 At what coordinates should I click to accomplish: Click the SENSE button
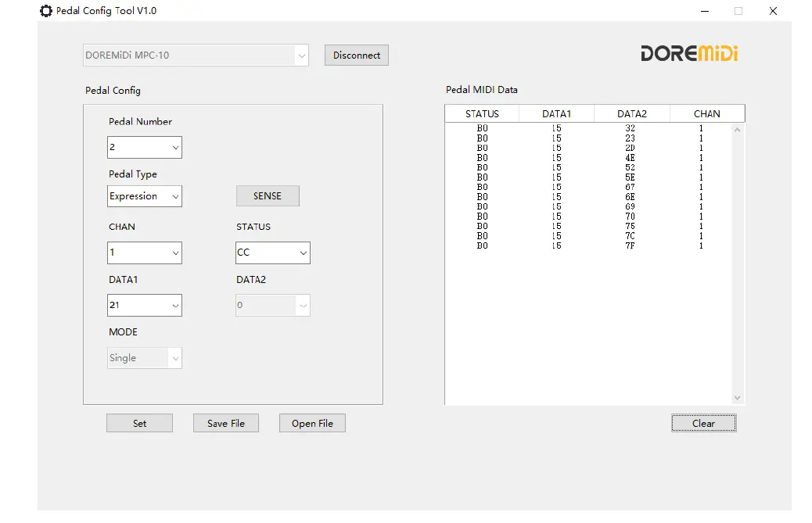[268, 196]
